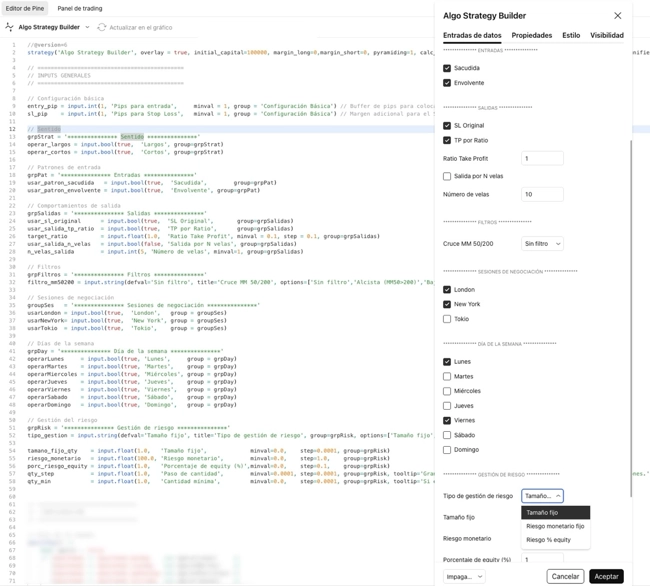Go to the Estilo tab
The width and height of the screenshot is (650, 586).
[570, 35]
